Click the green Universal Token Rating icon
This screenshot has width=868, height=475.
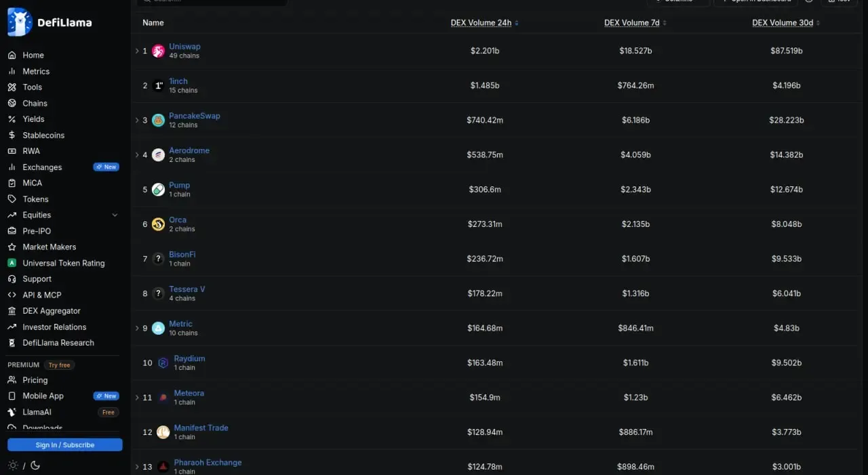[12, 263]
